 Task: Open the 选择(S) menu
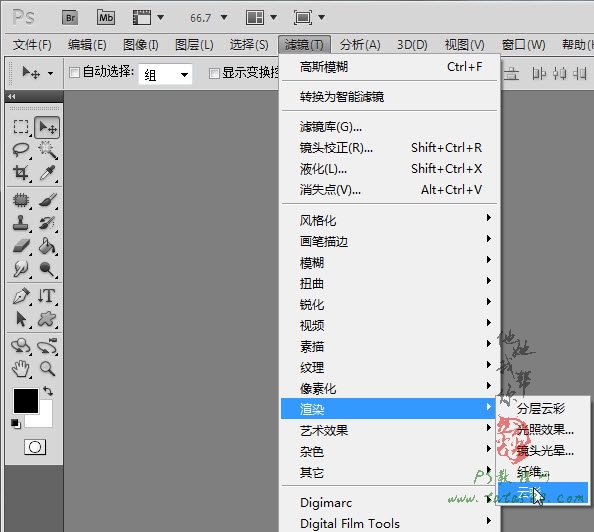(x=249, y=45)
